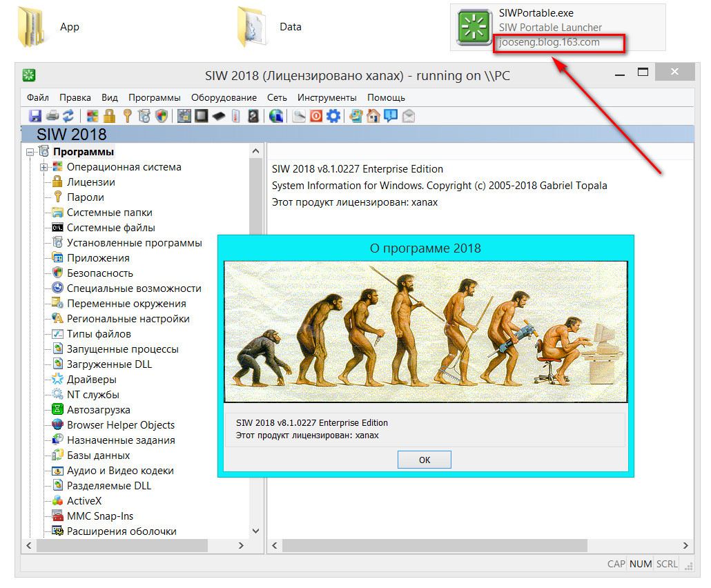Select the SIWPortable.exe file
This screenshot has width=711, height=588.
click(x=536, y=13)
